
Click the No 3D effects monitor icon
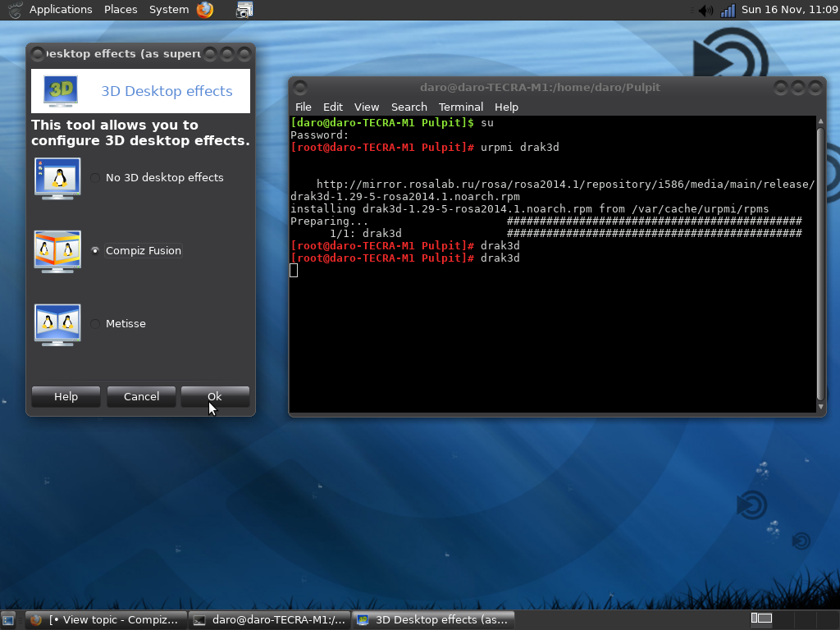(57, 178)
